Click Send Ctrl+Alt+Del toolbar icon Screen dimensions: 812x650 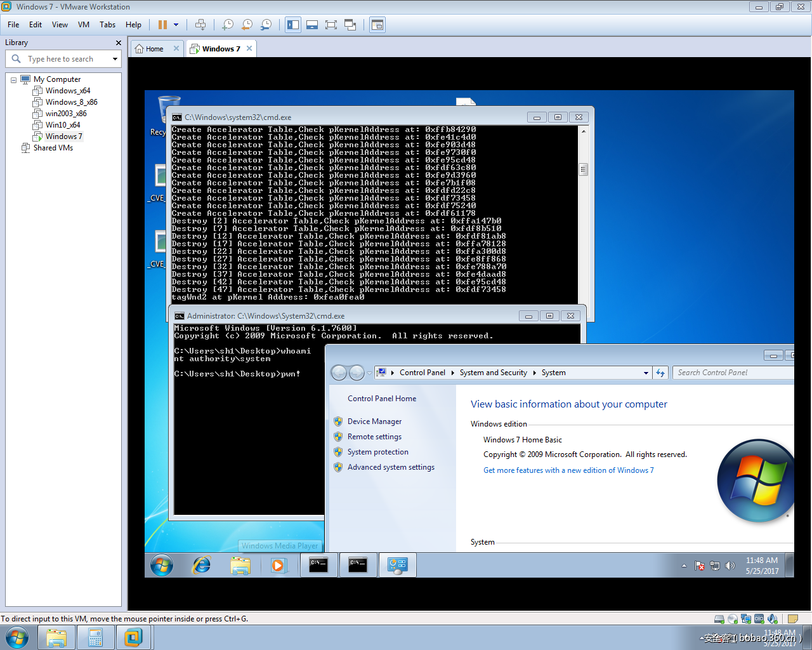coord(200,25)
